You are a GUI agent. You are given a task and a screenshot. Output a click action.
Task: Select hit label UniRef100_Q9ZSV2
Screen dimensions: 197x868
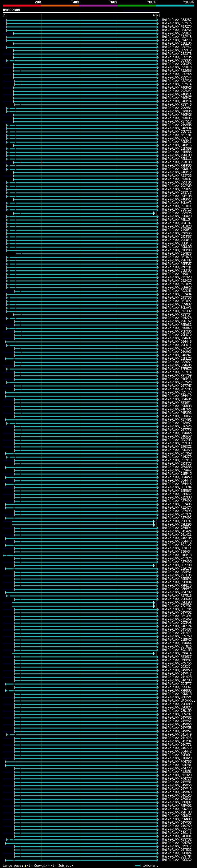coord(177,91)
